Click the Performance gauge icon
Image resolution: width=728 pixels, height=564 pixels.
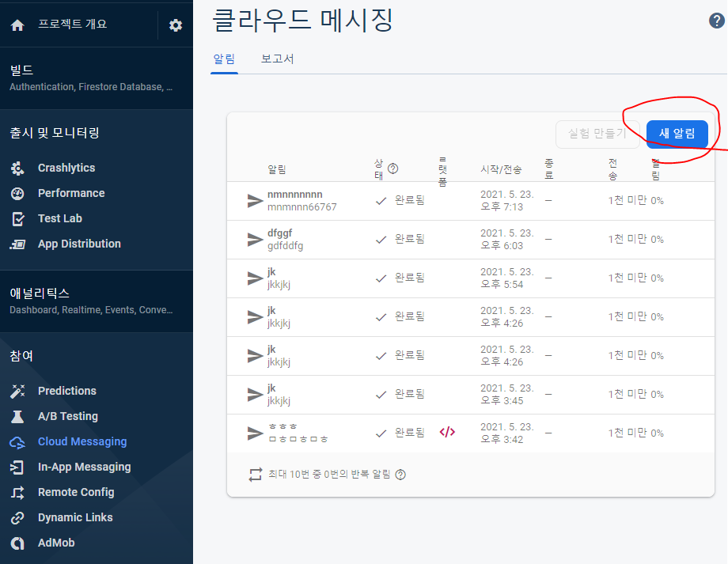pos(17,194)
